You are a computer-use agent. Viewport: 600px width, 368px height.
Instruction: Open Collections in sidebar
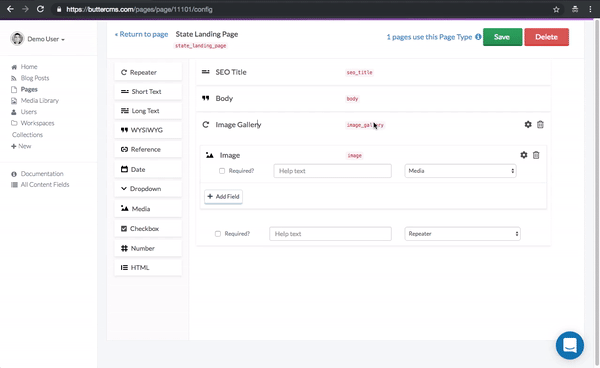pyautogui.click(x=27, y=135)
